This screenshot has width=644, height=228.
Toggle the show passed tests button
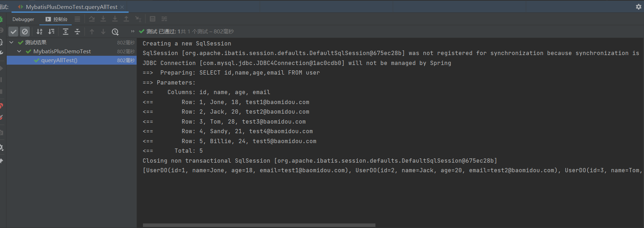click(13, 32)
